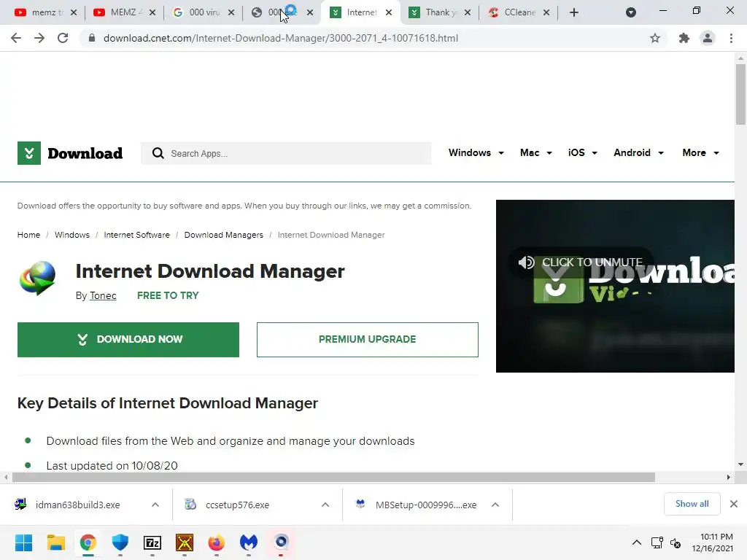
Task: Click the Chrome icon in taskbar
Action: [x=88, y=542]
